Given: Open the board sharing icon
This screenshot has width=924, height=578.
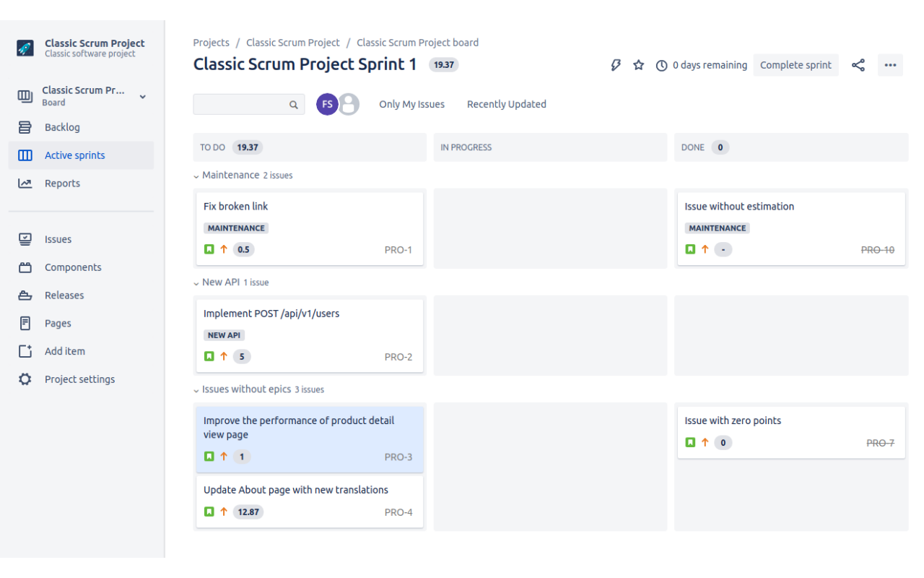Looking at the screenshot, I should 858,65.
